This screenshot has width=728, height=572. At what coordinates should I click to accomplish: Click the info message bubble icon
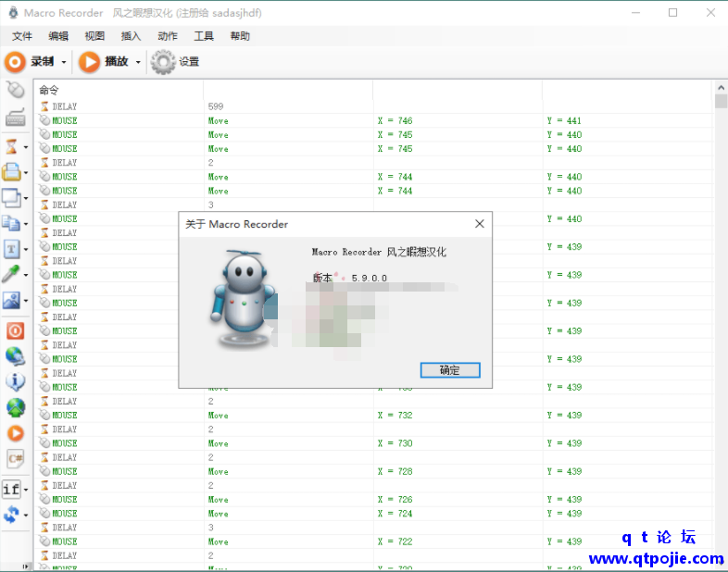16,382
